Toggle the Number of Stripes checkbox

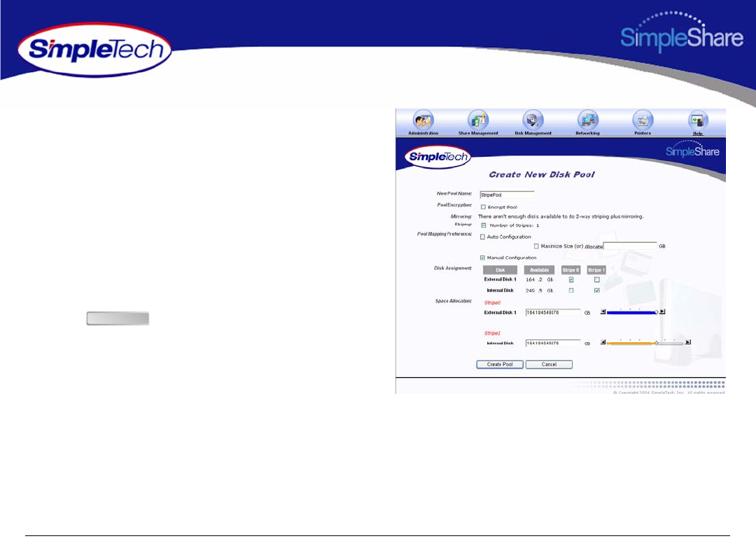click(x=484, y=225)
